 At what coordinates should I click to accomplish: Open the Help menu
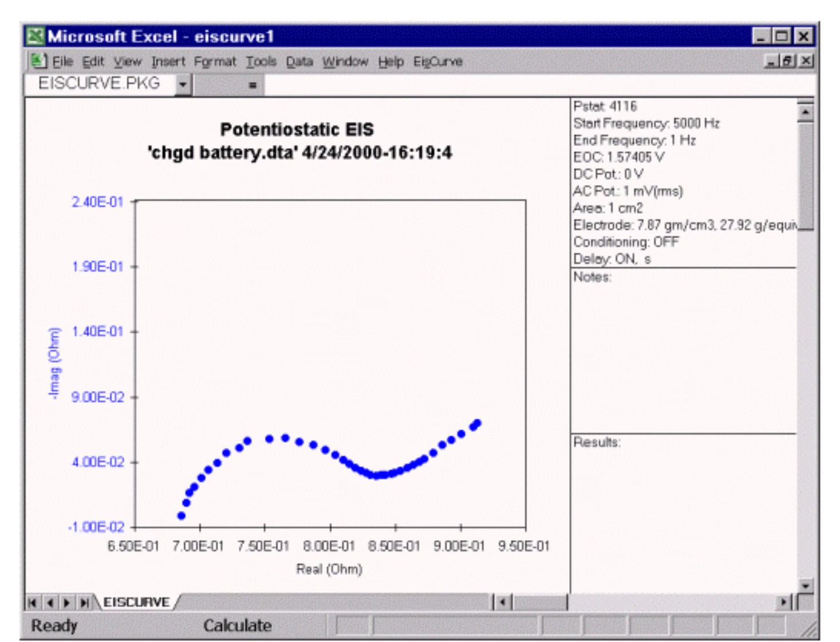(x=391, y=61)
